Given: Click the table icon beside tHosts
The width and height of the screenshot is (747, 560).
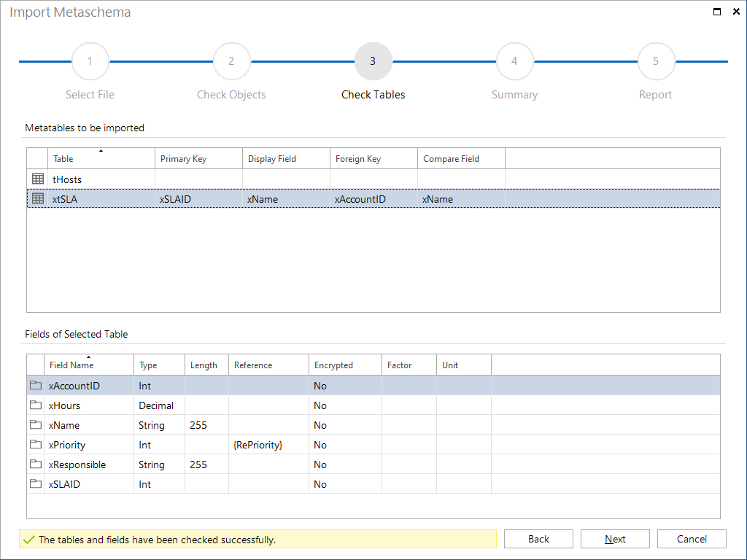Looking at the screenshot, I should pos(36,179).
